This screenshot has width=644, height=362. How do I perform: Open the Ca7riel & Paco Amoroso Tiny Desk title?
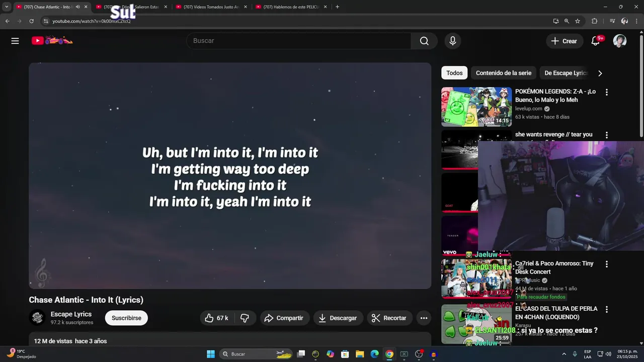click(554, 267)
